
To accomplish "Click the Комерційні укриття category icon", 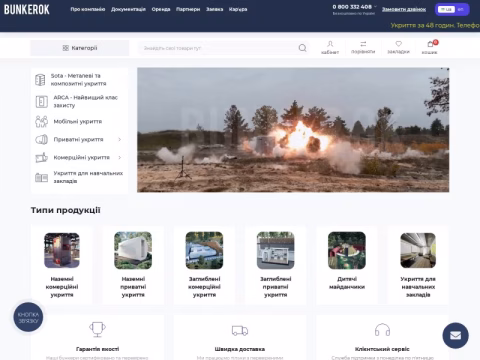I will coord(42,157).
